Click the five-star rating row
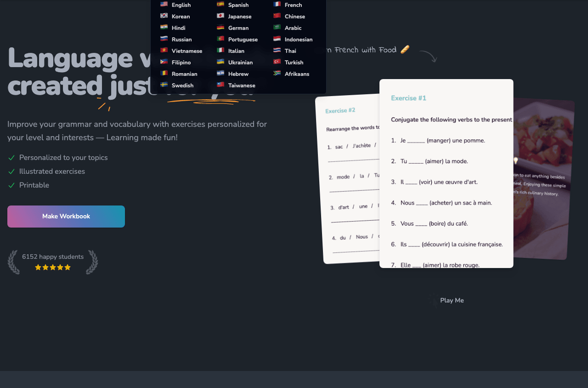The width and height of the screenshot is (588, 388). pos(53,268)
